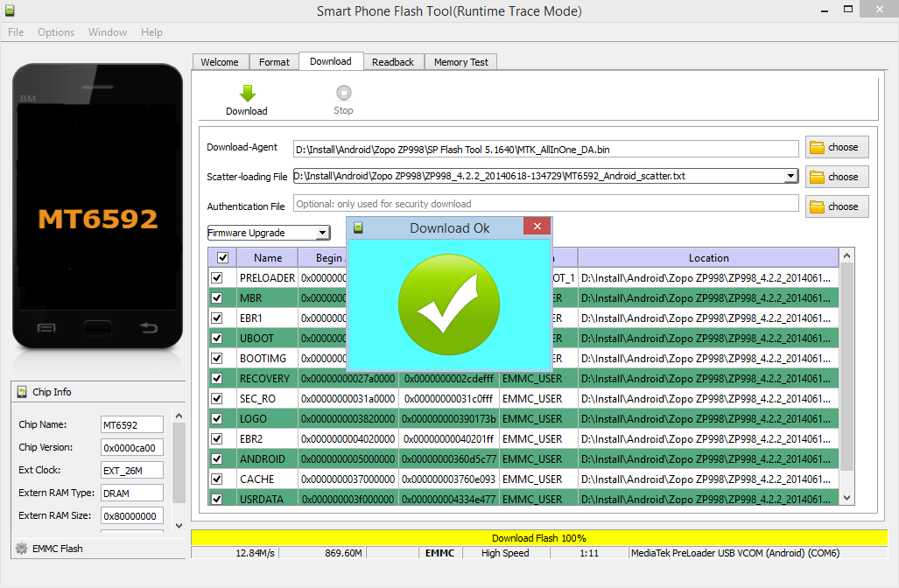Switch to the Readback tab
899x588 pixels.
(x=393, y=62)
